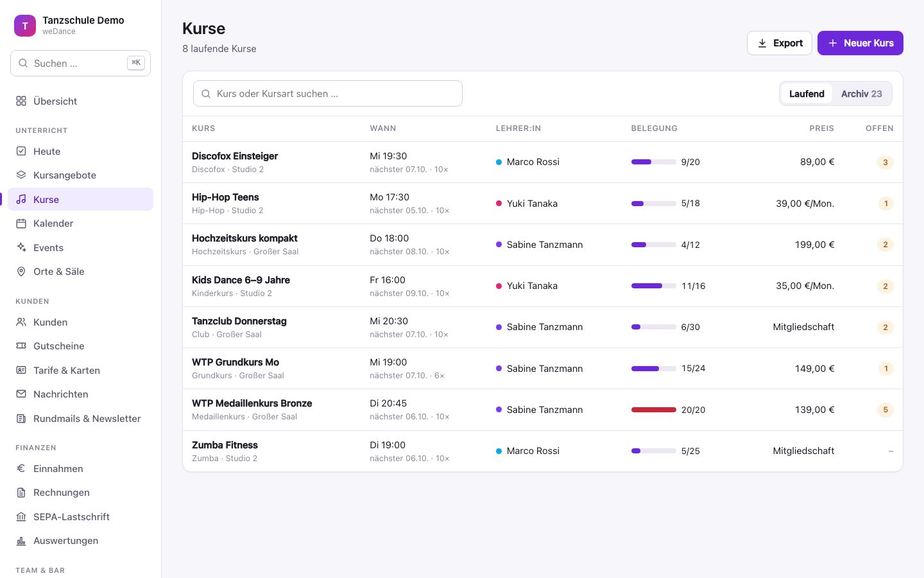Click the Kurse music note icon
Image resolution: width=924 pixels, height=578 pixels.
(21, 199)
